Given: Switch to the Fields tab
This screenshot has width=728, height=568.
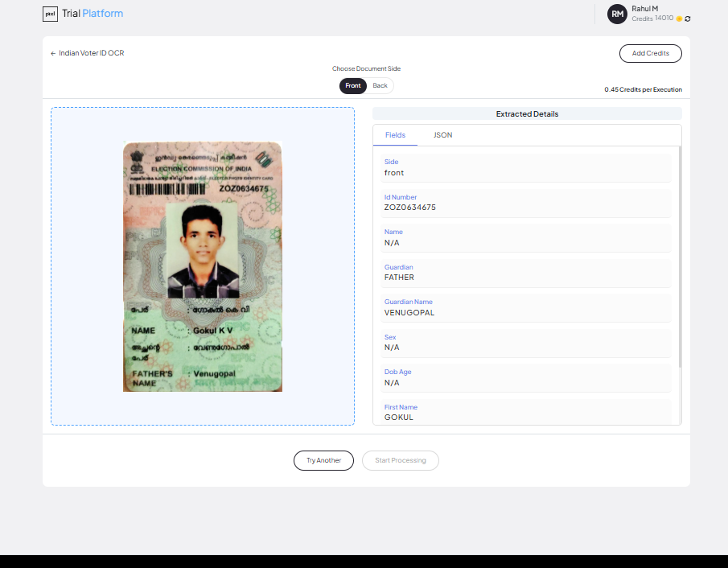Looking at the screenshot, I should point(395,134).
